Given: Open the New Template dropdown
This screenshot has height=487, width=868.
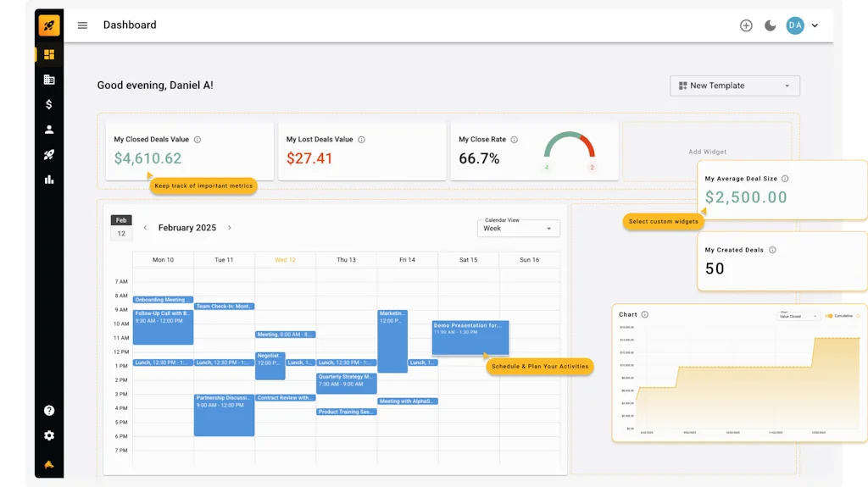Looking at the screenshot, I should [x=734, y=86].
